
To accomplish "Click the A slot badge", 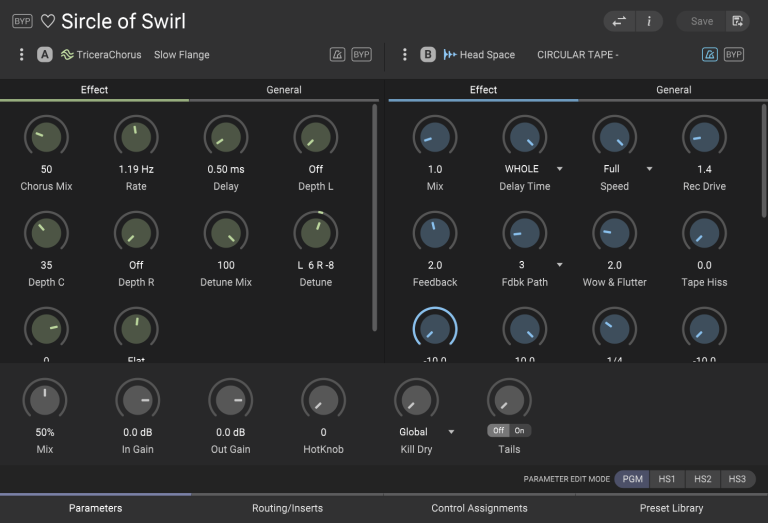I will 45,54.
